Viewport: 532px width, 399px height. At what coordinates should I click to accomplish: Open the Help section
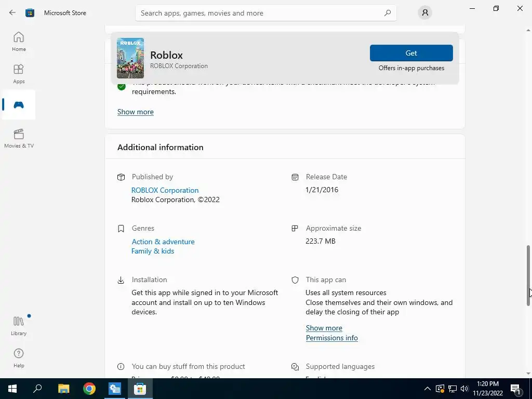[x=19, y=358]
